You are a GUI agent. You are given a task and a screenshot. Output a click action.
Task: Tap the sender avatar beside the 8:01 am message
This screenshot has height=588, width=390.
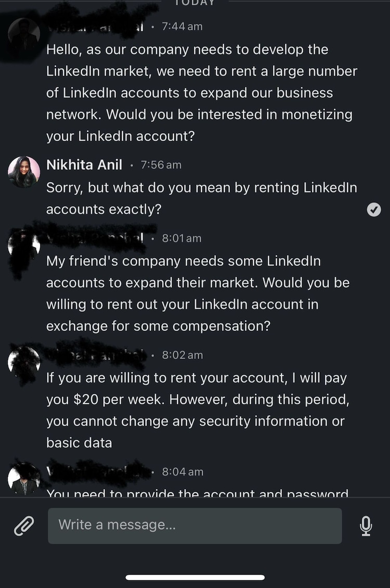pos(24,246)
